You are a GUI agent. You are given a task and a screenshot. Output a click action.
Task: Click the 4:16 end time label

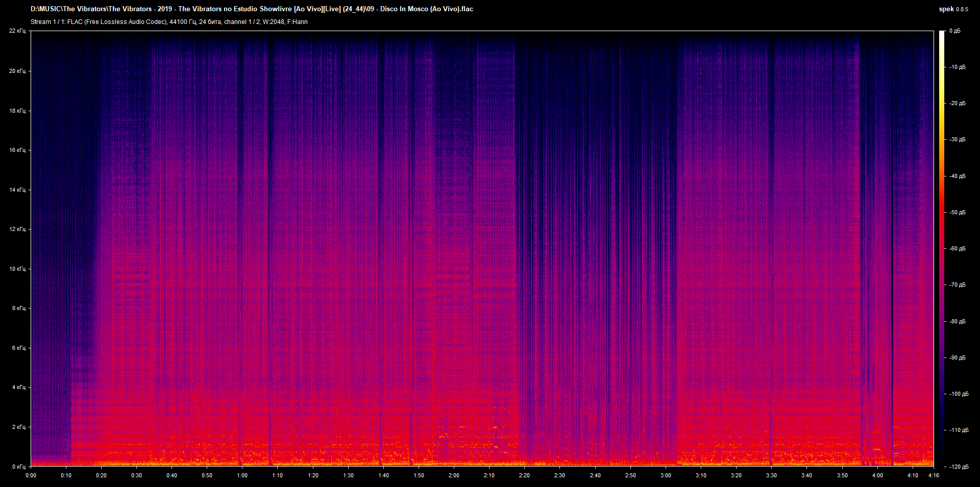pos(934,475)
